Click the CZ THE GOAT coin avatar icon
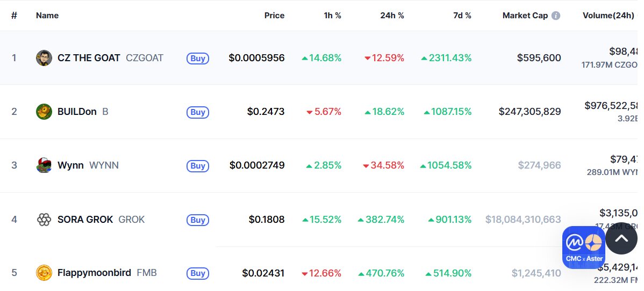The image size is (644, 291). click(44, 58)
